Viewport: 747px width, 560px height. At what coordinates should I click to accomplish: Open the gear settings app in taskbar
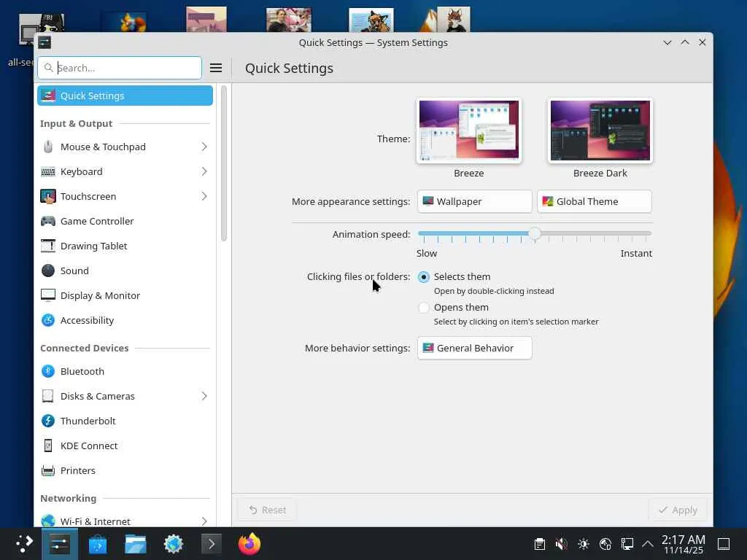pyautogui.click(x=174, y=543)
